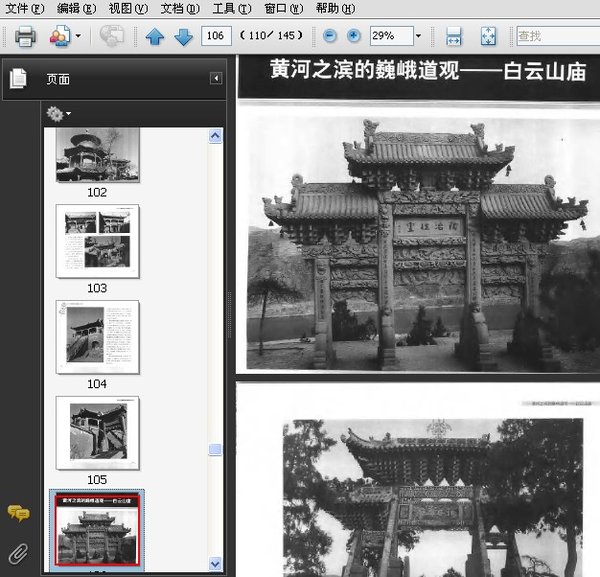Open the attachments paperclip panel
Viewport: 600px width, 577px height.
(x=18, y=552)
